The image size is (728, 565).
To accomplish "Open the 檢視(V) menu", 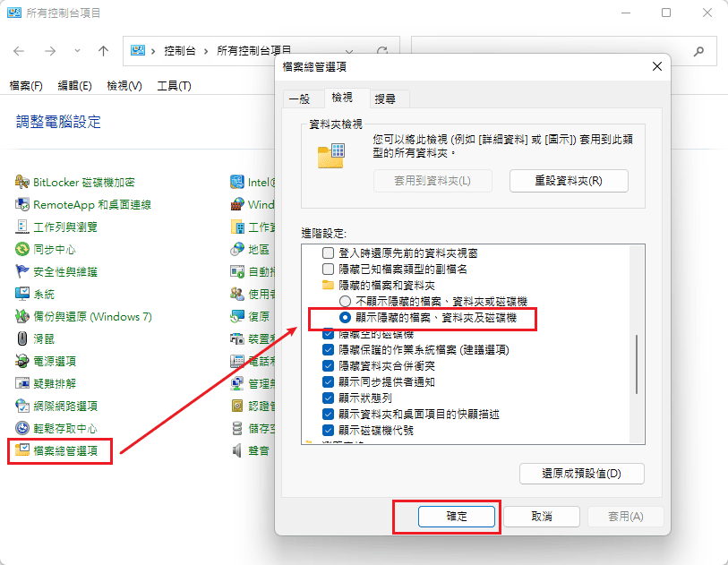I will 124,86.
